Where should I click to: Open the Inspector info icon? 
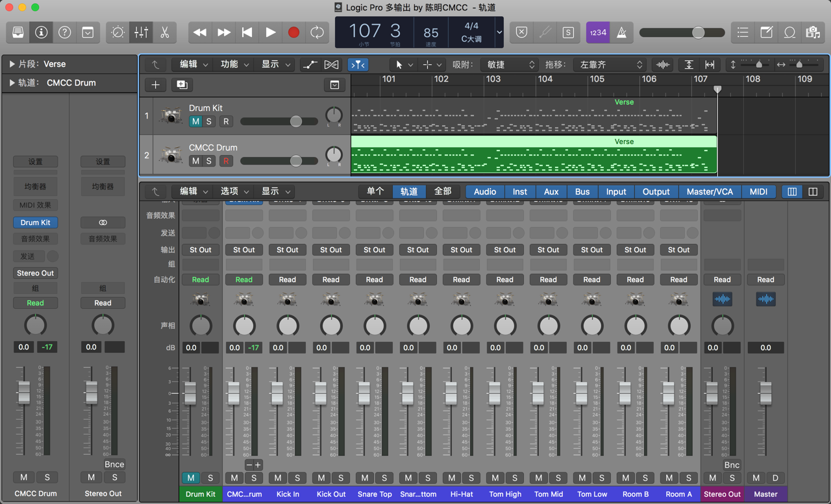41,32
